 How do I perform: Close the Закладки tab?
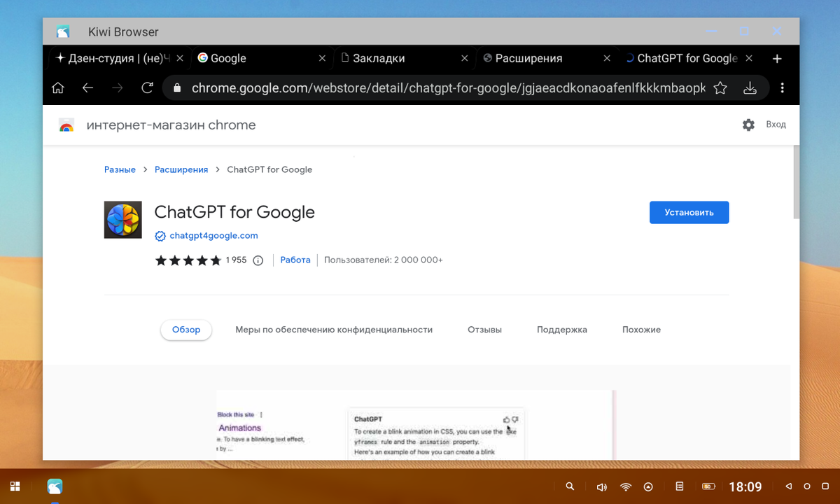(465, 59)
